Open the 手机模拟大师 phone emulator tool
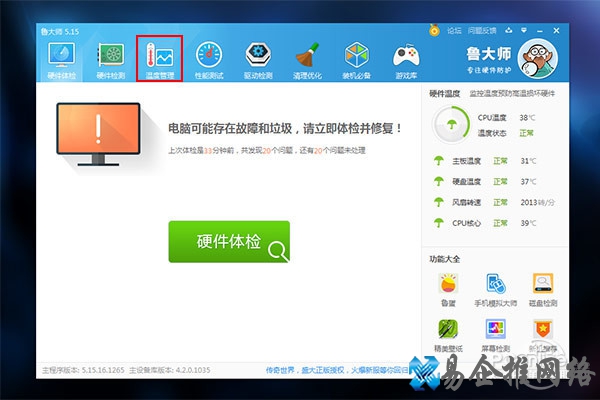The width and height of the screenshot is (600, 400). (x=495, y=287)
